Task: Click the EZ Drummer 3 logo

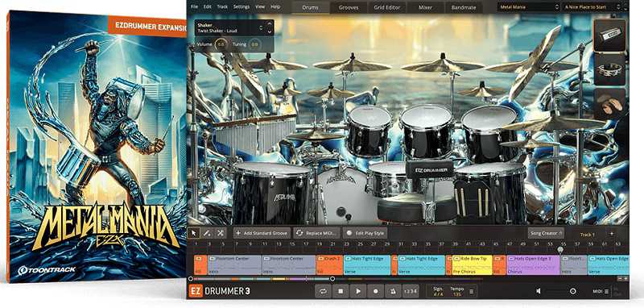Action: pyautogui.click(x=220, y=291)
